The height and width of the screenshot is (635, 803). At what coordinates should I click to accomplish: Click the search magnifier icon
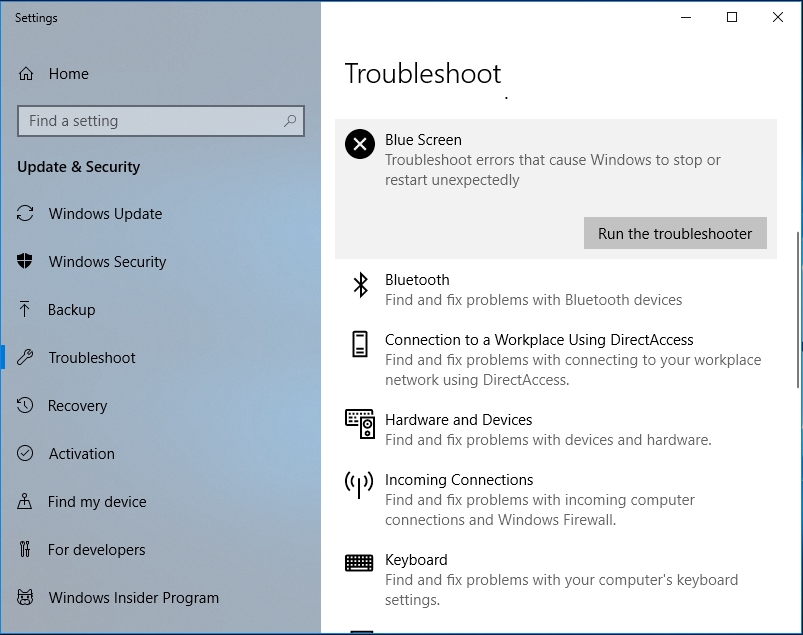pos(290,121)
